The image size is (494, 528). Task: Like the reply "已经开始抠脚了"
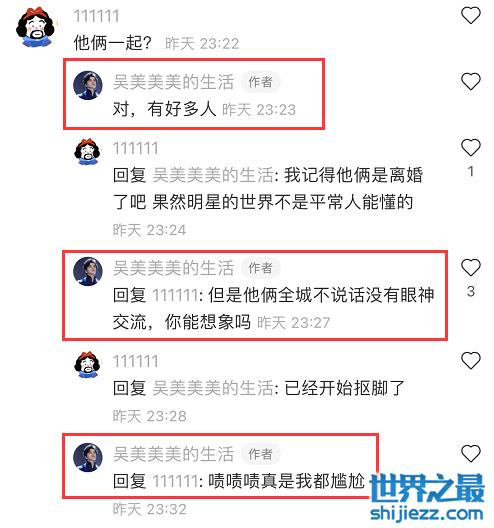(470, 360)
